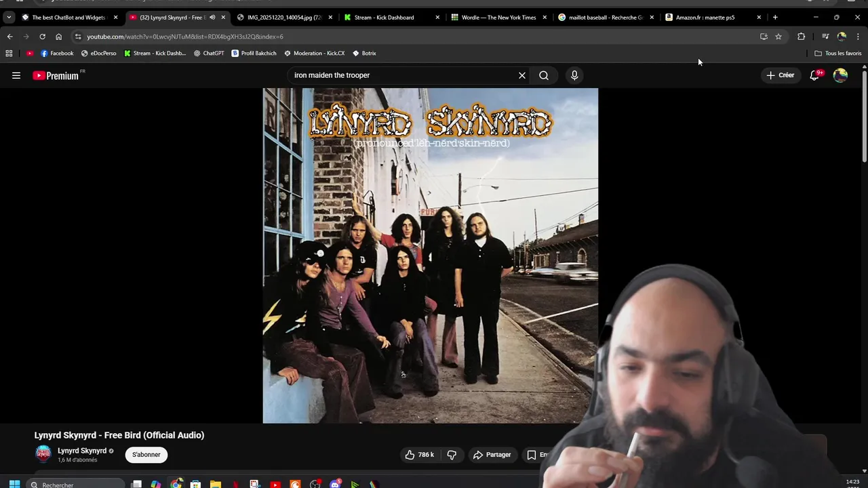Image resolution: width=868 pixels, height=488 pixels.
Task: Close the Wordle tab
Action: (545, 18)
